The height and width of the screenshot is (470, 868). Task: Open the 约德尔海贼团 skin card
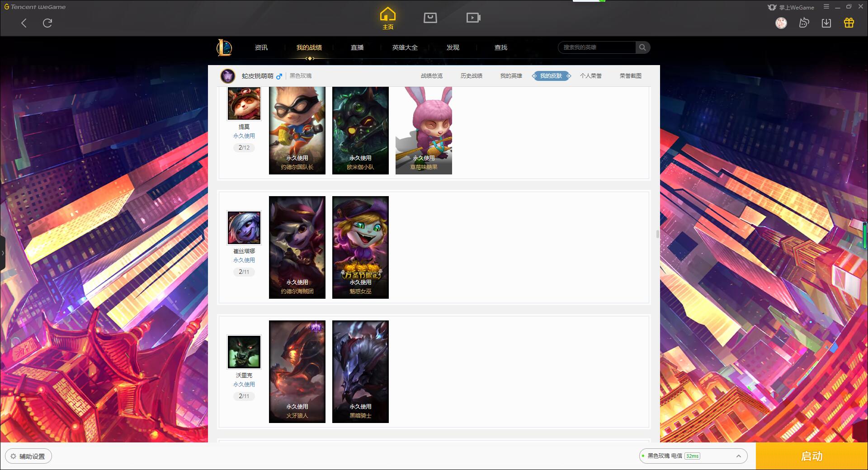pyautogui.click(x=297, y=247)
